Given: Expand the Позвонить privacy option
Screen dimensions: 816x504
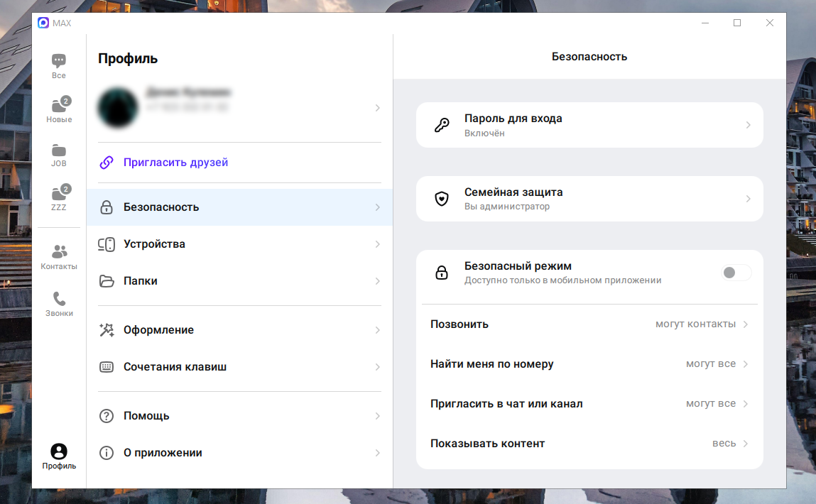Looking at the screenshot, I should tap(589, 324).
